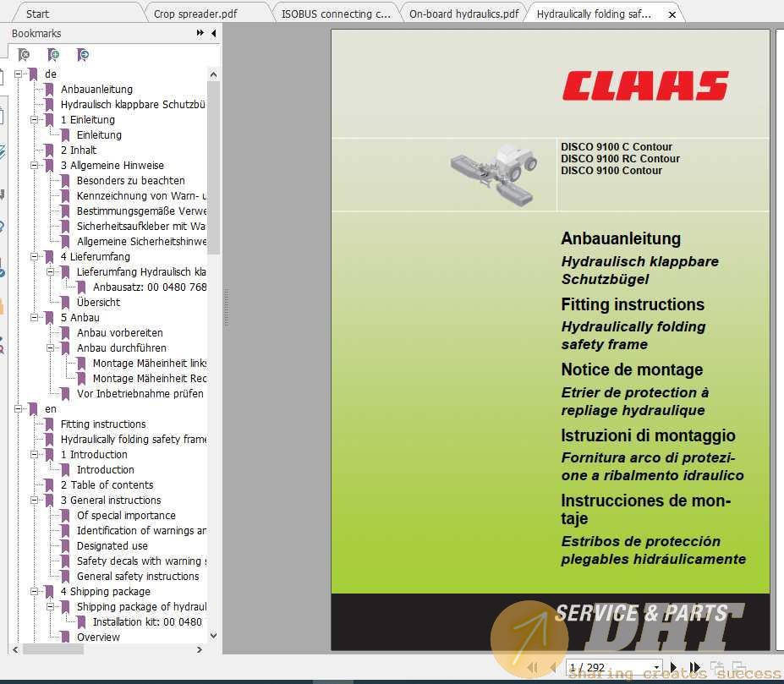
Task: Go to the previous page
Action: pyautogui.click(x=553, y=667)
